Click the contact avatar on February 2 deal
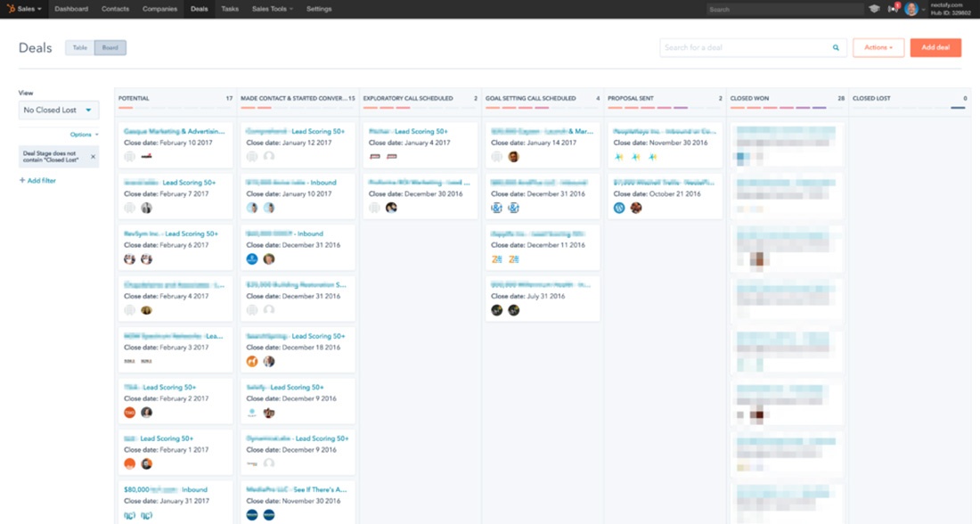 [146, 412]
